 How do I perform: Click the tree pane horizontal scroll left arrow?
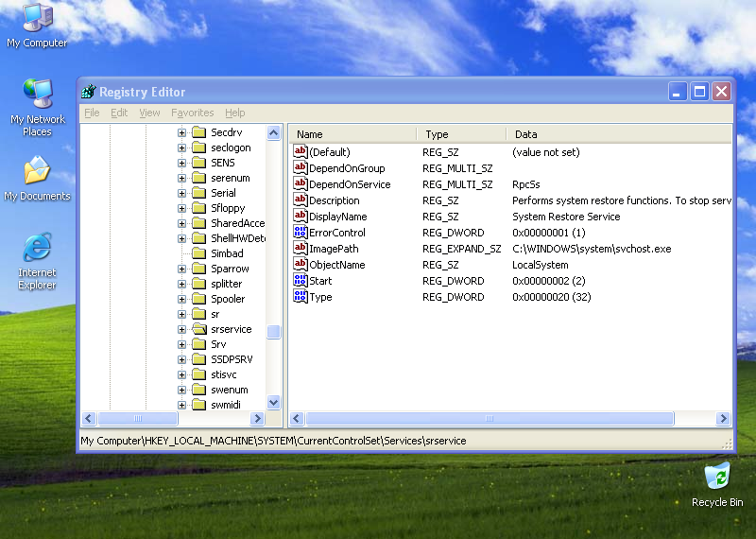click(x=89, y=418)
